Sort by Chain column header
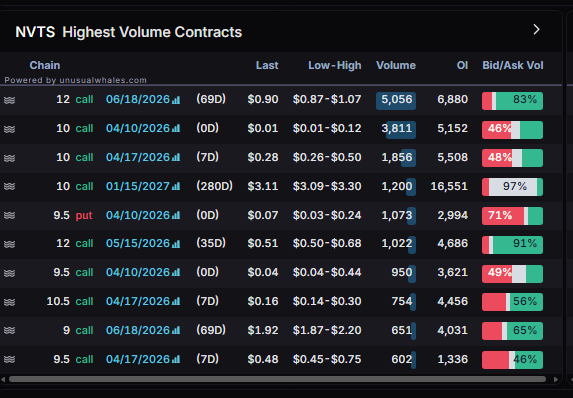Image resolution: width=573 pixels, height=398 pixels. tap(45, 65)
